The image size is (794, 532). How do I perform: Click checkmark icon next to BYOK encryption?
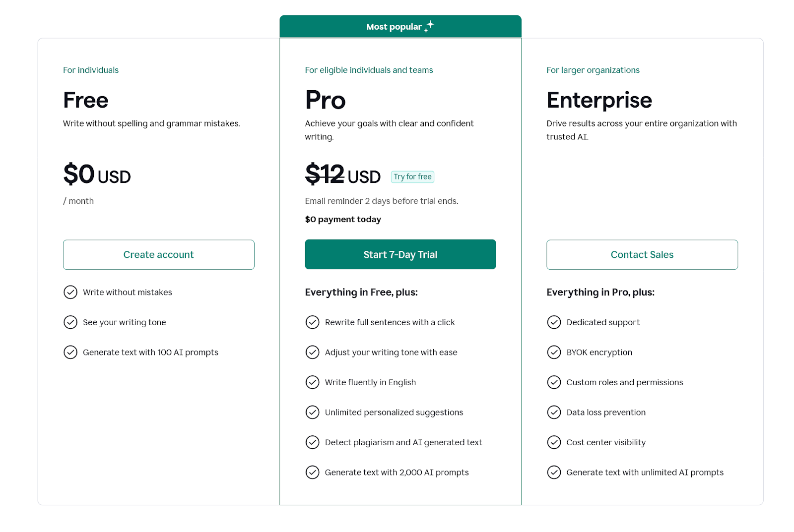554,352
